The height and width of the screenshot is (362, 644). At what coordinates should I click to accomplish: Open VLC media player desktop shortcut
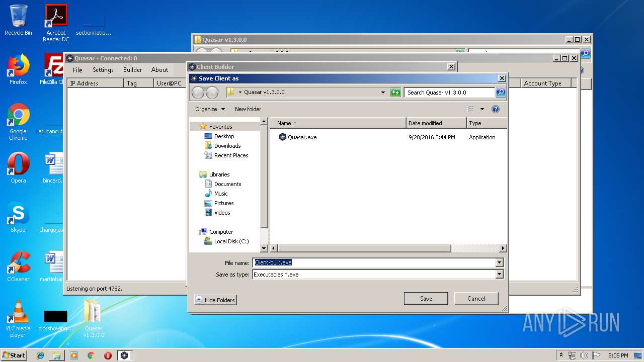[x=18, y=319]
